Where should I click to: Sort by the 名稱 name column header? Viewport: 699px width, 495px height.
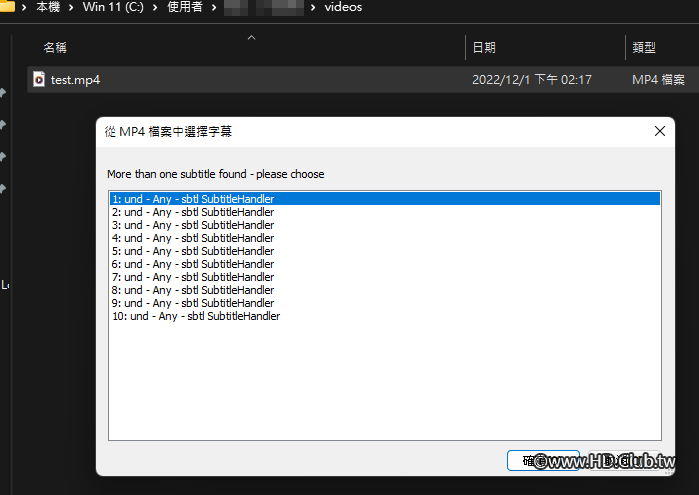pos(55,47)
